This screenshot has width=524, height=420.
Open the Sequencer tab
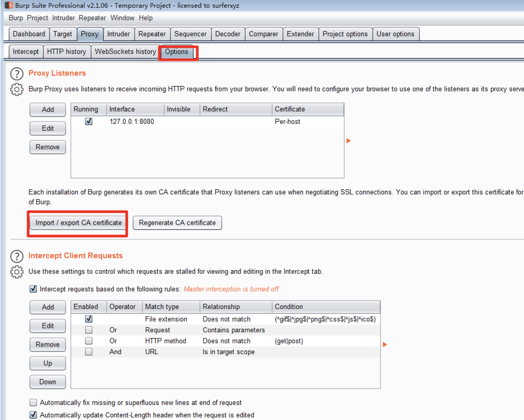tap(190, 34)
